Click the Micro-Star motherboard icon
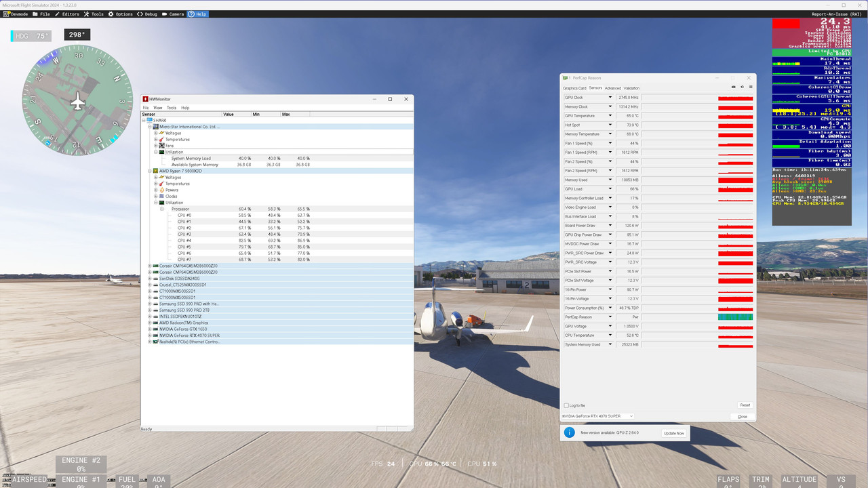The height and width of the screenshot is (488, 868). [x=156, y=127]
